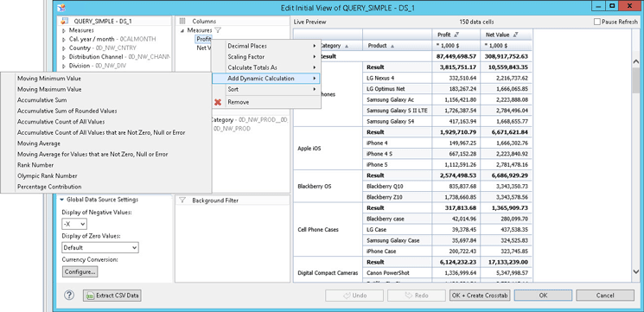
Task: Click the preview scrollbar up arrow
Action: 636,61
